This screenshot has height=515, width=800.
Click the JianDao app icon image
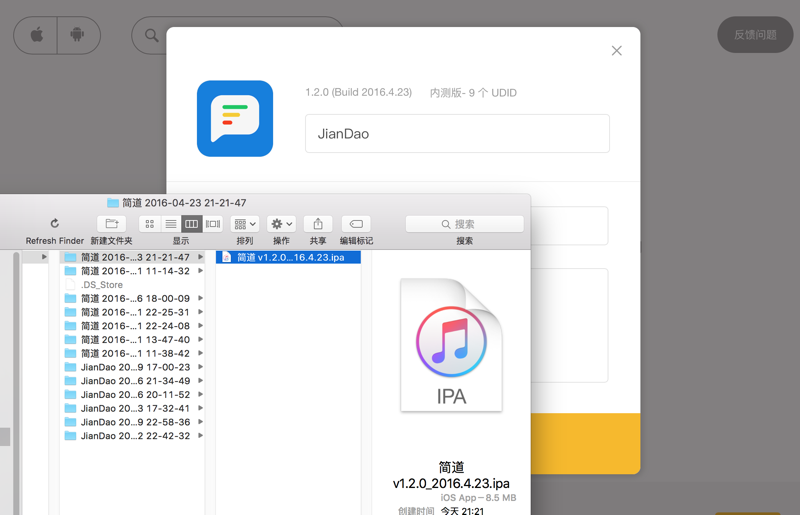coord(235,118)
